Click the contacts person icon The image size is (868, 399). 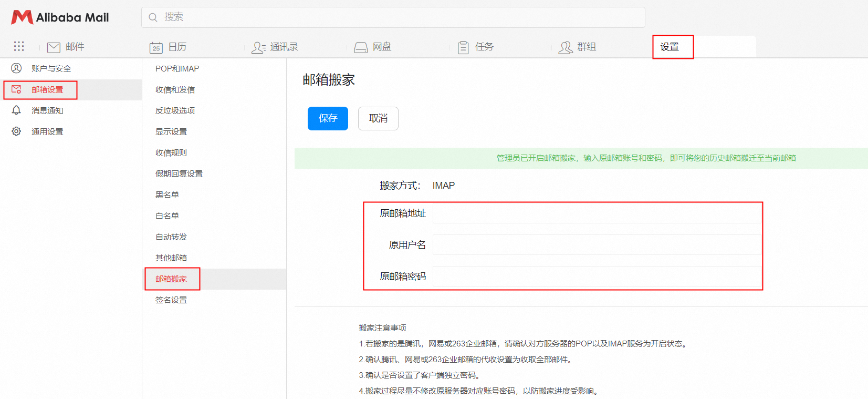(258, 47)
